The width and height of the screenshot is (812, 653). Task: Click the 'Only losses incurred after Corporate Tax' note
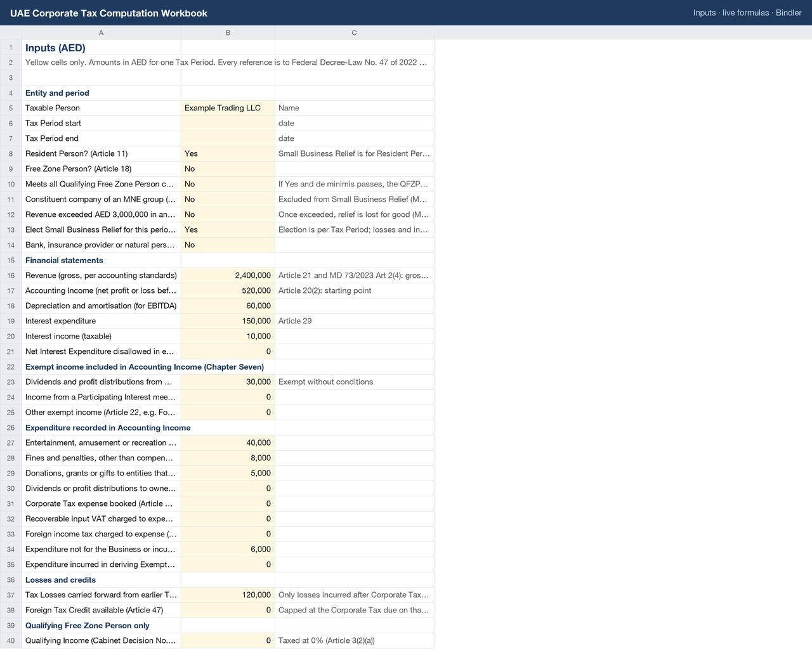[354, 595]
